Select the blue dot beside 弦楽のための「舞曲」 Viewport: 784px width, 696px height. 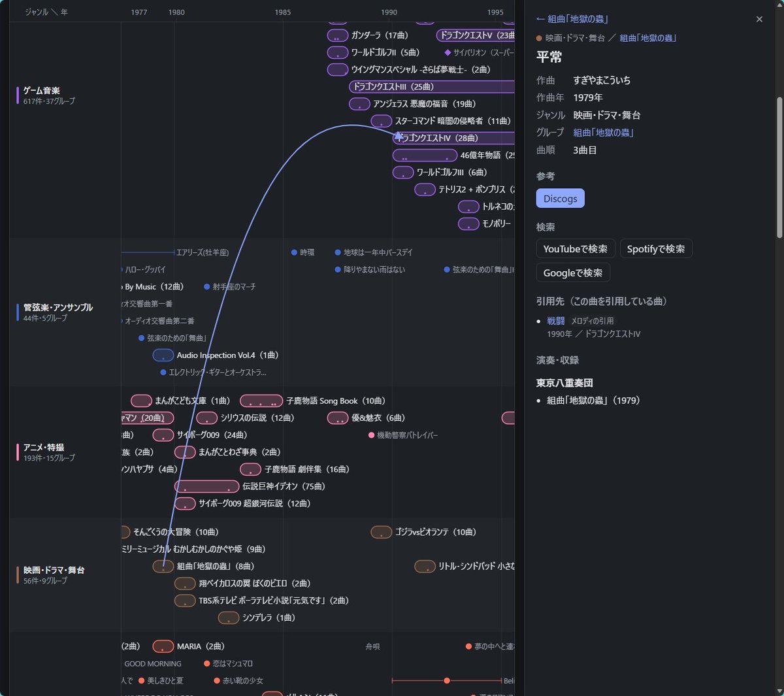[x=141, y=338]
